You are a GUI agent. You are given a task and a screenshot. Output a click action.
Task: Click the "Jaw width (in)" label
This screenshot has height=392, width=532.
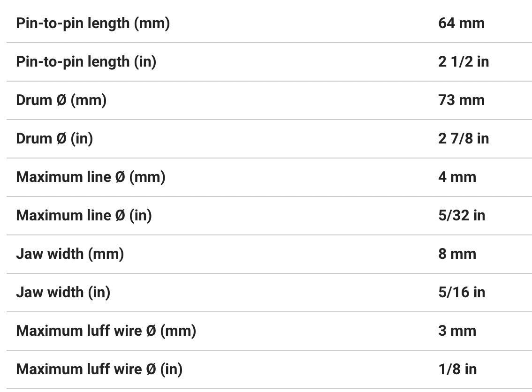(x=63, y=292)
